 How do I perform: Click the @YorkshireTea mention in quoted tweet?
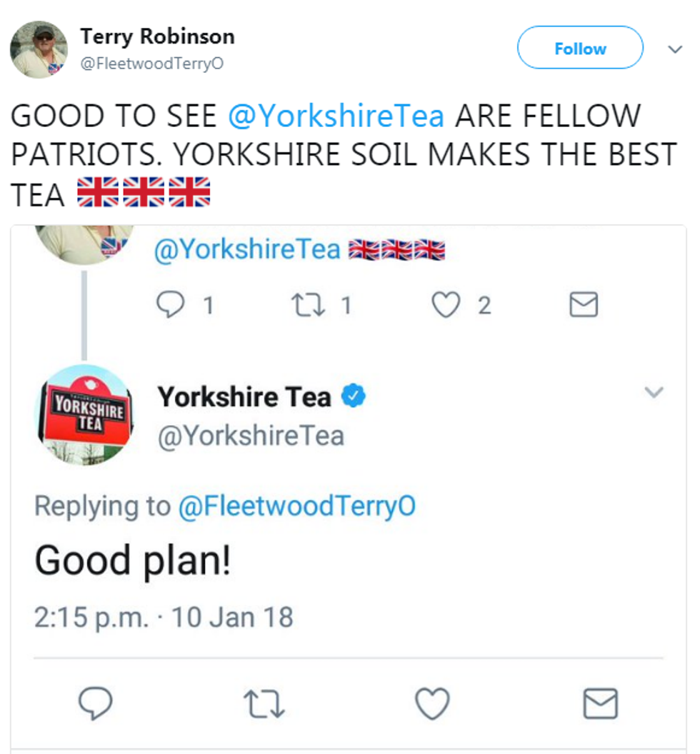click(x=247, y=250)
